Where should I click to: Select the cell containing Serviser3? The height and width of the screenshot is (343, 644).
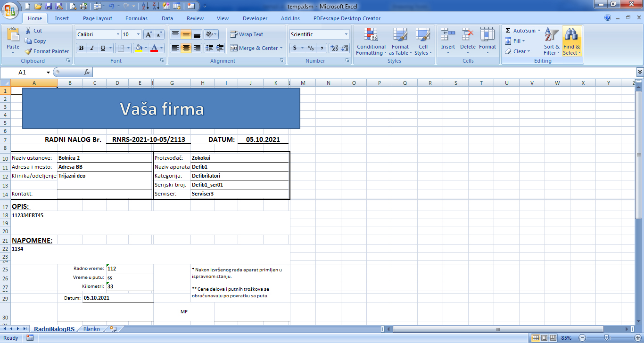pyautogui.click(x=239, y=194)
